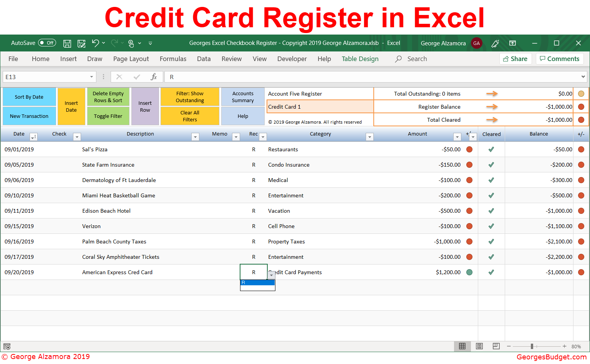
Task: Click Cleared checkmark for Verizon row
Action: click(491, 226)
